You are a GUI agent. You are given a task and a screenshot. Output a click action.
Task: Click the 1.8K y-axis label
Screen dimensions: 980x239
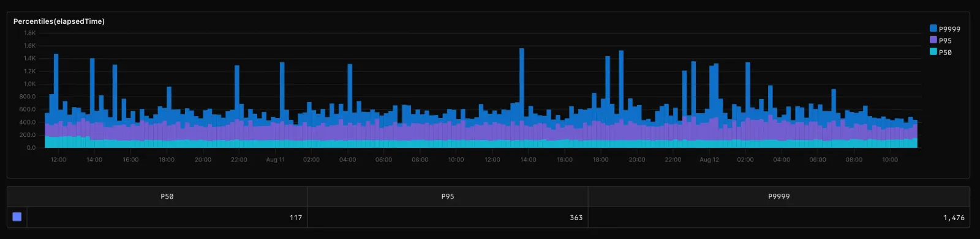click(30, 33)
